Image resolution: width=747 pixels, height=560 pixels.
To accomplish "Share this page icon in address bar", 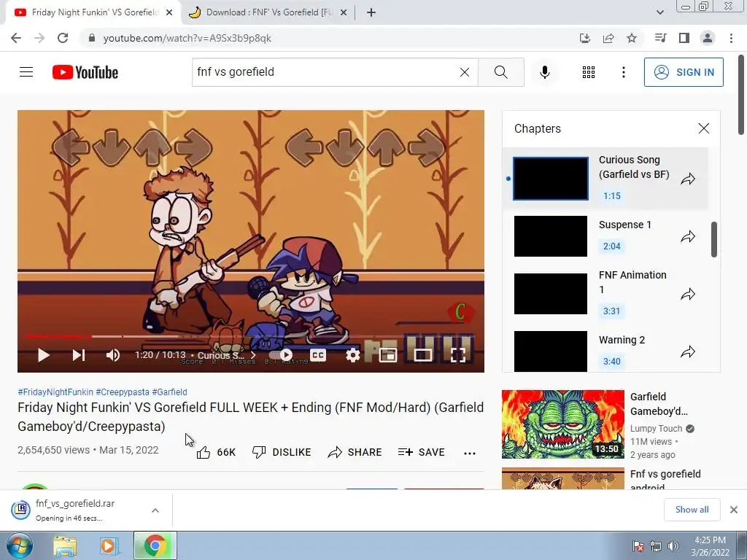I will pos(608,38).
